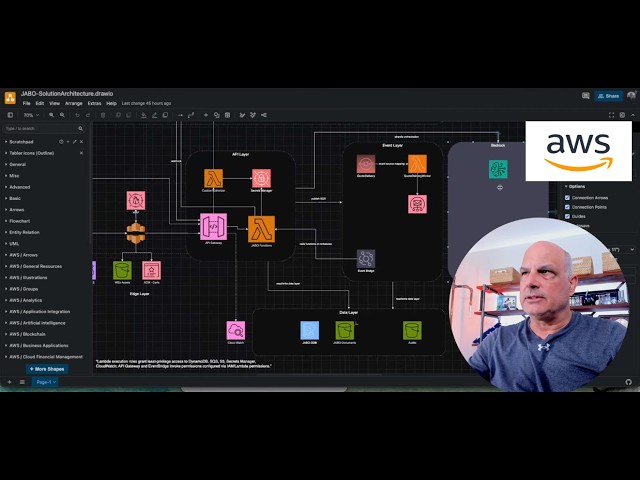Open the 70% zoom level dropdown
This screenshot has width=640, height=480.
tap(31, 115)
